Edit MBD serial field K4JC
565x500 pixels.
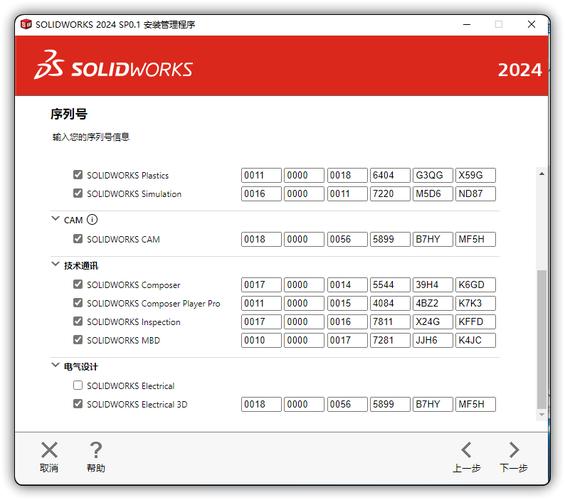[475, 340]
